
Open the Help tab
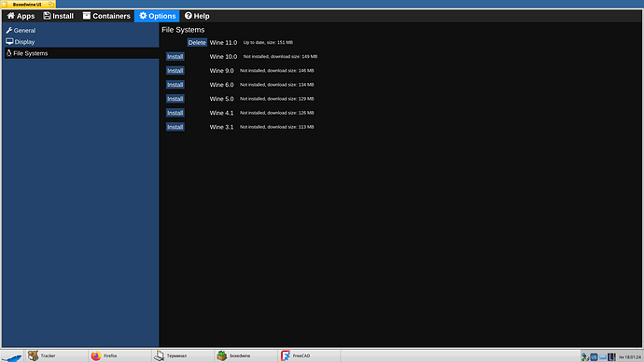(197, 16)
